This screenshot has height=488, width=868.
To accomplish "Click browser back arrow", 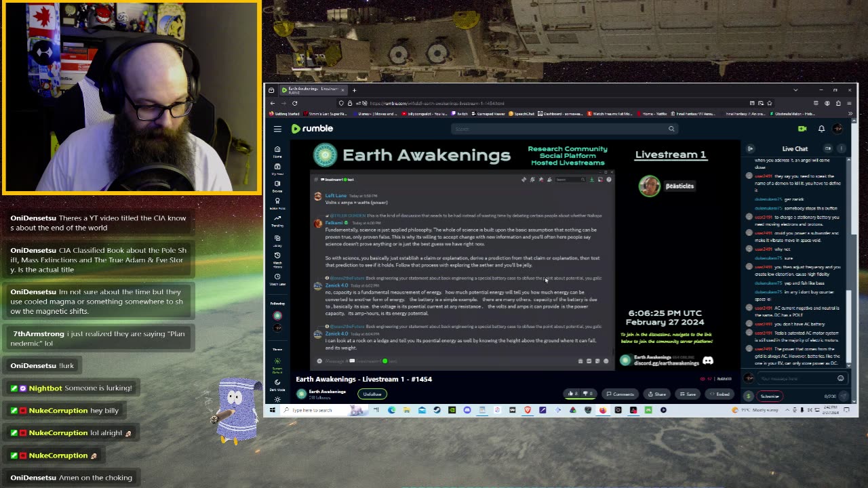I will pyautogui.click(x=273, y=103).
